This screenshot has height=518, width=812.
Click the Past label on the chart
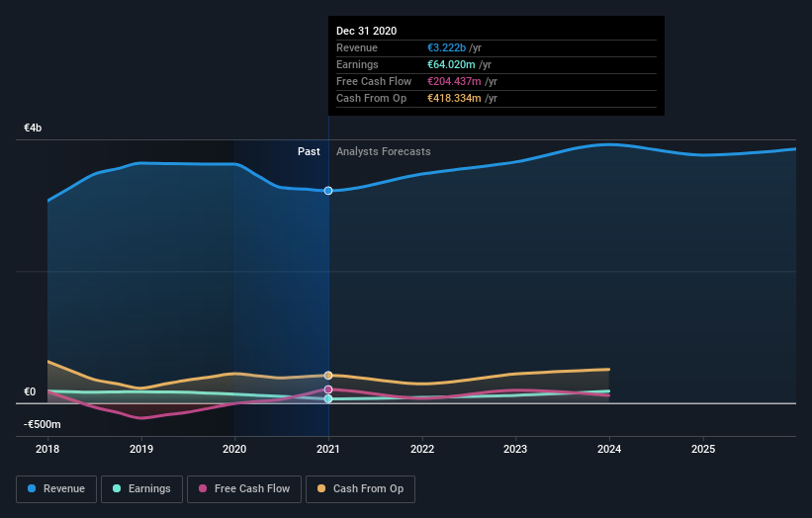(x=309, y=151)
